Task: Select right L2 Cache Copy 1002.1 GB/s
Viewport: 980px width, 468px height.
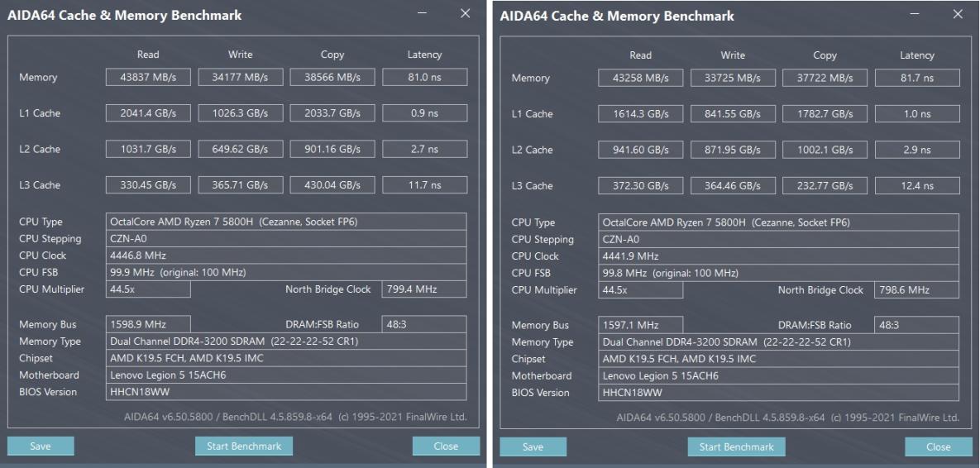Action: click(x=825, y=150)
